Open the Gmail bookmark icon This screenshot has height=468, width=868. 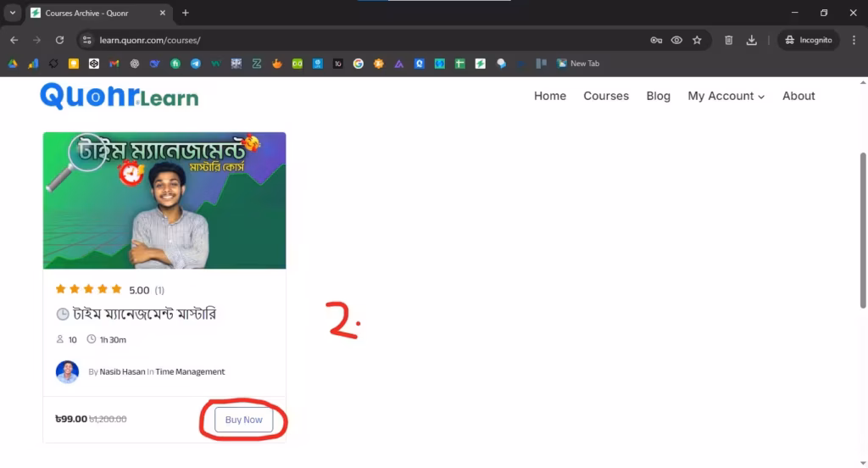(x=114, y=64)
